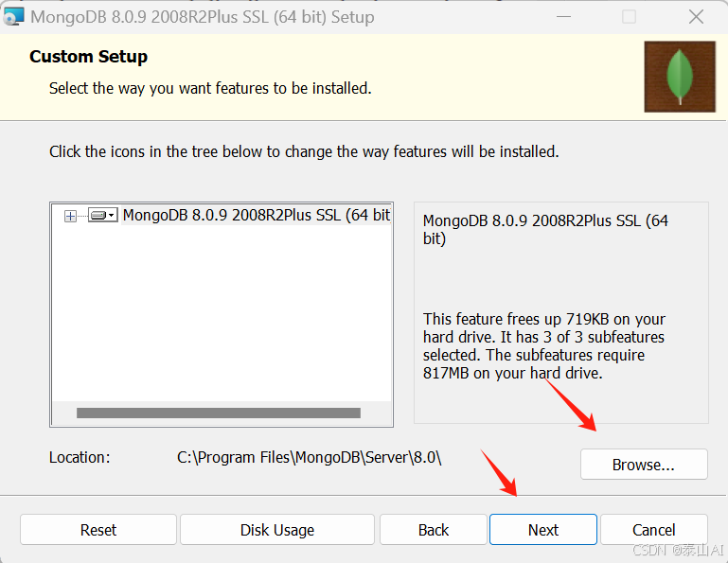Expand the MongoDB feature tree node
Image resolution: width=728 pixels, height=563 pixels.
coord(71,216)
